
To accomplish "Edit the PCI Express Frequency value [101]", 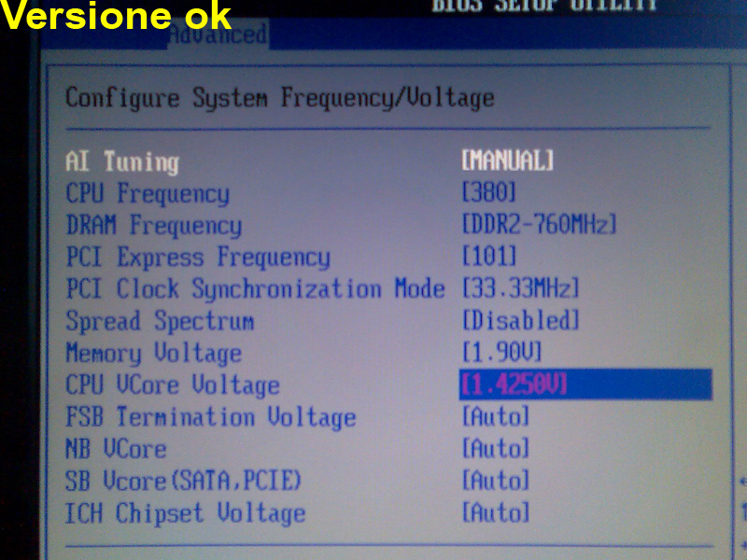I will pyautogui.click(x=489, y=256).
